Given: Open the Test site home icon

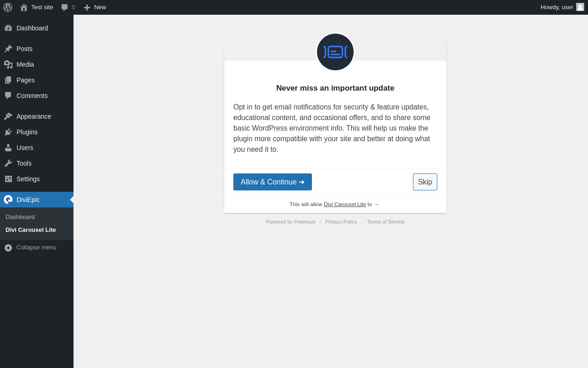Looking at the screenshot, I should (x=24, y=7).
